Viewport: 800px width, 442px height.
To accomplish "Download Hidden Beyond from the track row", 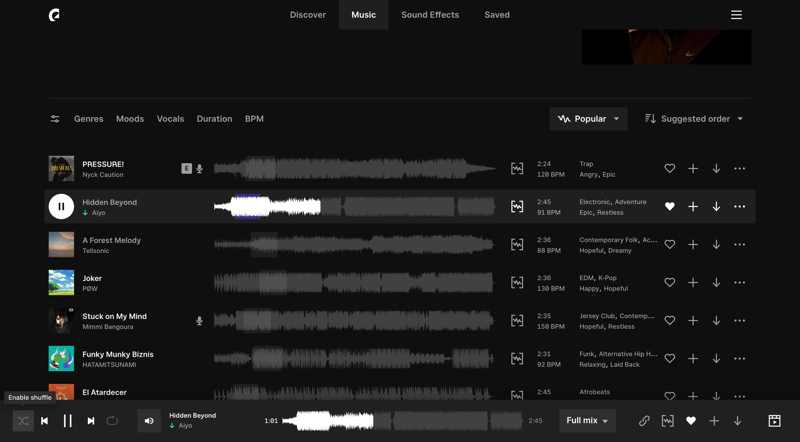I will pos(716,206).
